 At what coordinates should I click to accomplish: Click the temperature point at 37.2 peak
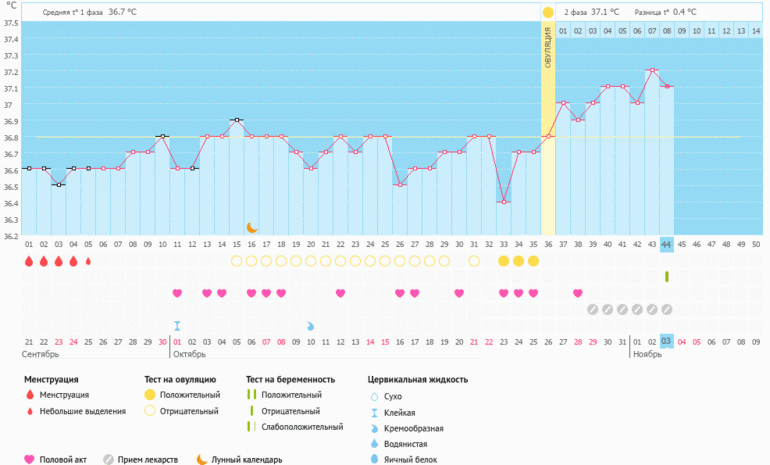pyautogui.click(x=652, y=71)
